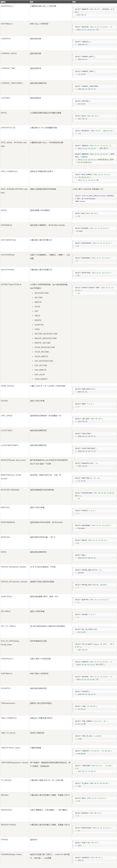Click the DAYNAME(d) function name
Image resolution: width=117 pixels, height=868 pixels.
pyautogui.click(x=6, y=225)
